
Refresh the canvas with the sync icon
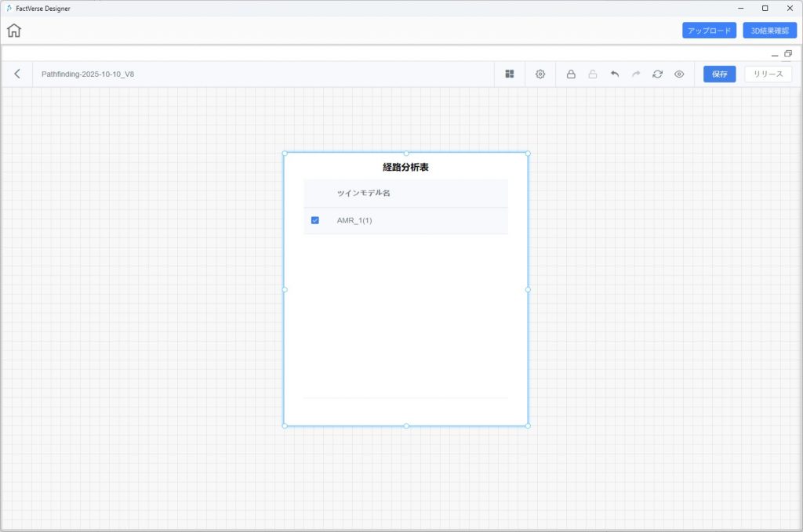click(657, 74)
